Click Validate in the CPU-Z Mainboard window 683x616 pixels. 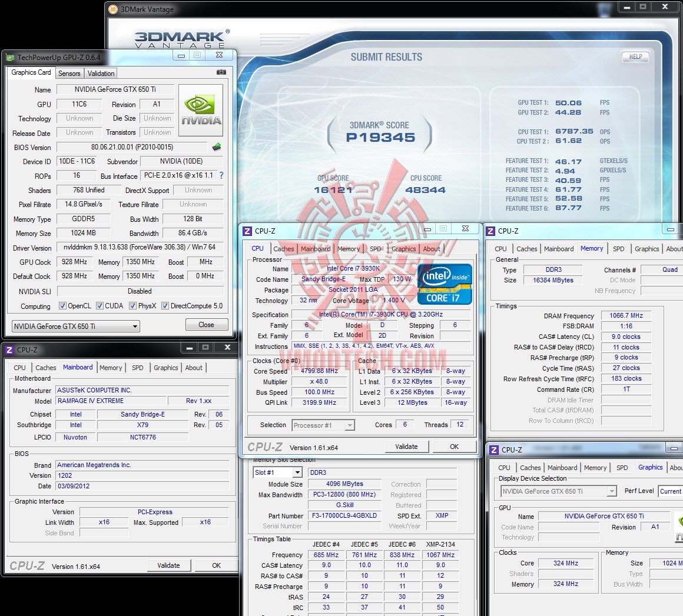pyautogui.click(x=168, y=565)
